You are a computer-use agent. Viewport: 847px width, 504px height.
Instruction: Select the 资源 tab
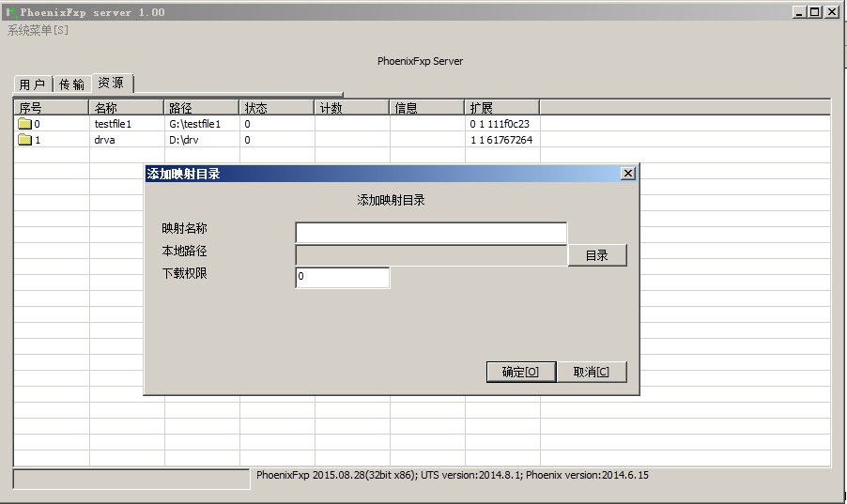tap(112, 83)
